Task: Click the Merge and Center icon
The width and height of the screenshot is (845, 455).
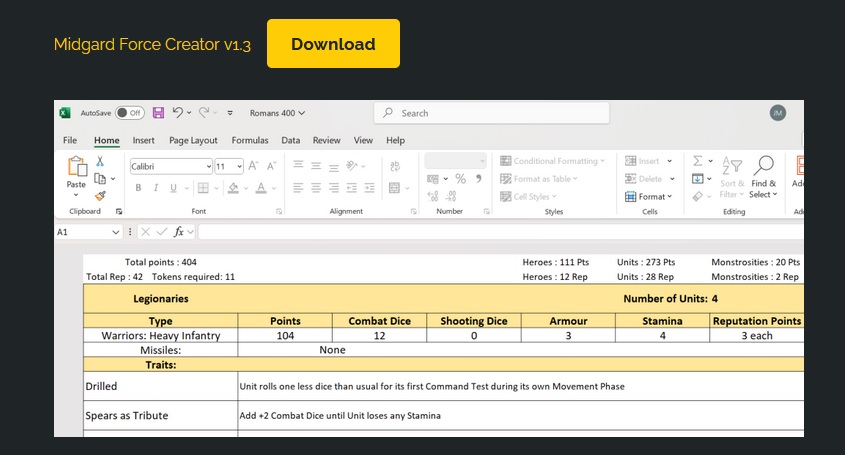Action: click(394, 188)
